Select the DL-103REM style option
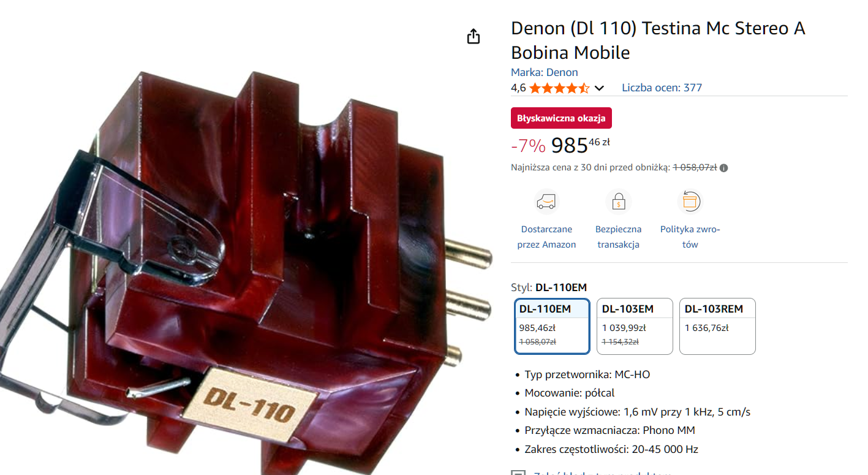The width and height of the screenshot is (868, 475). click(x=717, y=326)
